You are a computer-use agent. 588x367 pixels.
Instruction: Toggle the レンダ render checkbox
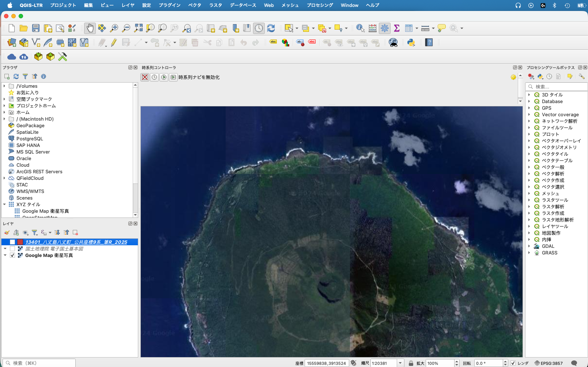[x=513, y=363]
